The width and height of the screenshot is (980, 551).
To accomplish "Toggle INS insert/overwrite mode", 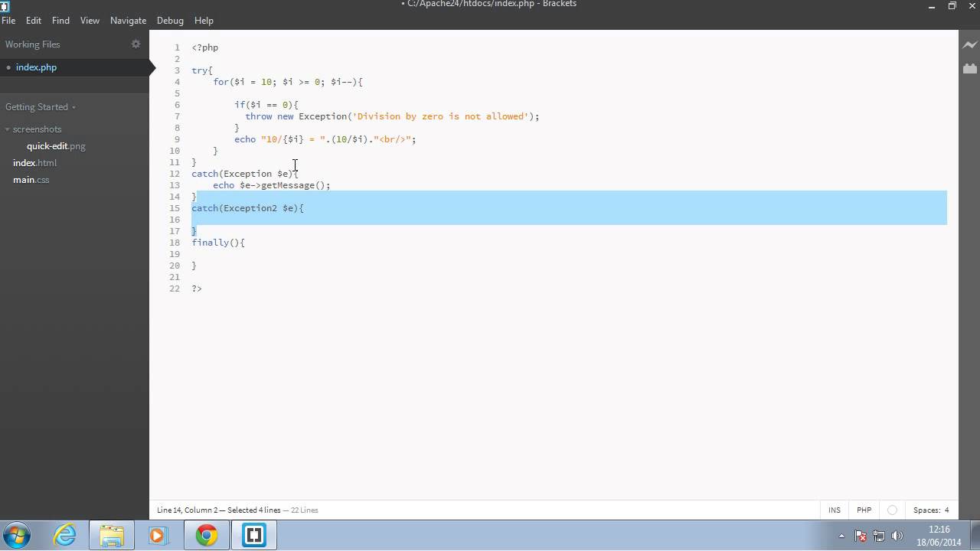I will point(835,510).
